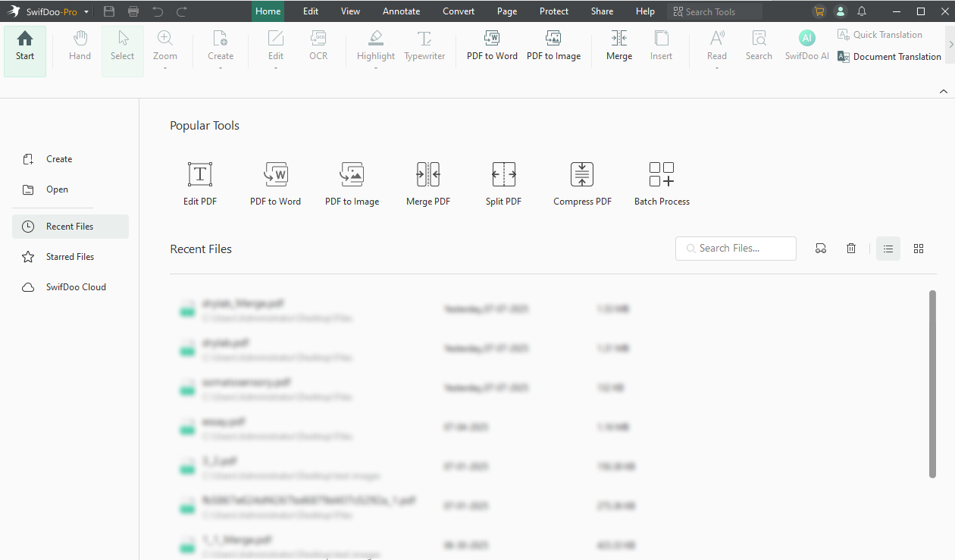The image size is (955, 560).
Task: Collapse the ribbon with the chevron
Action: click(944, 91)
